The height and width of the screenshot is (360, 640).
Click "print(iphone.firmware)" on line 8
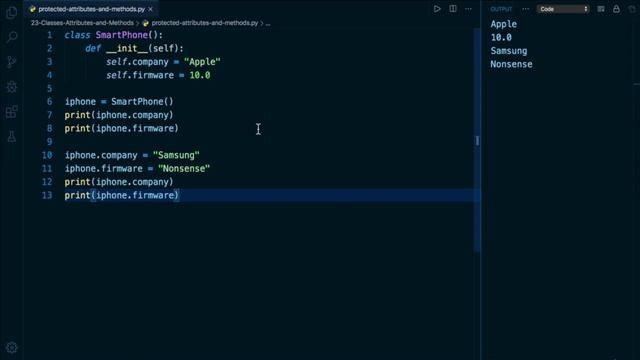pyautogui.click(x=122, y=129)
